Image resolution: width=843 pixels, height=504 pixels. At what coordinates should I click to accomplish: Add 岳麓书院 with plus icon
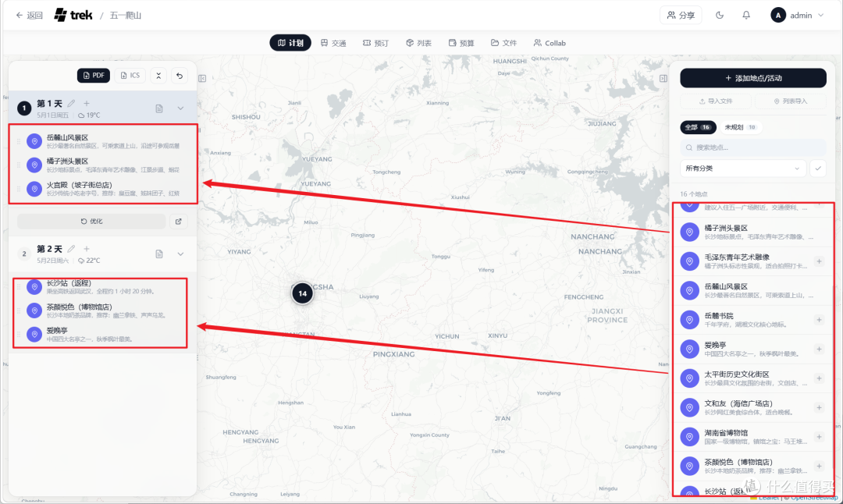click(x=819, y=320)
